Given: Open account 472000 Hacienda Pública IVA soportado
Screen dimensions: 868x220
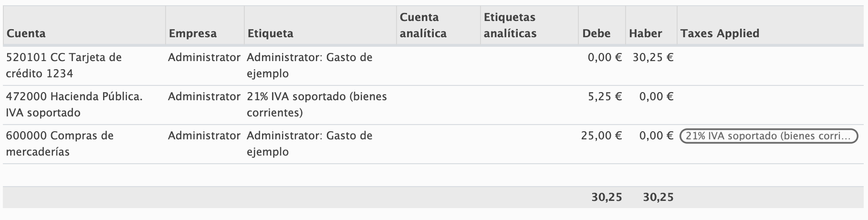Looking at the screenshot, I should click(74, 105).
